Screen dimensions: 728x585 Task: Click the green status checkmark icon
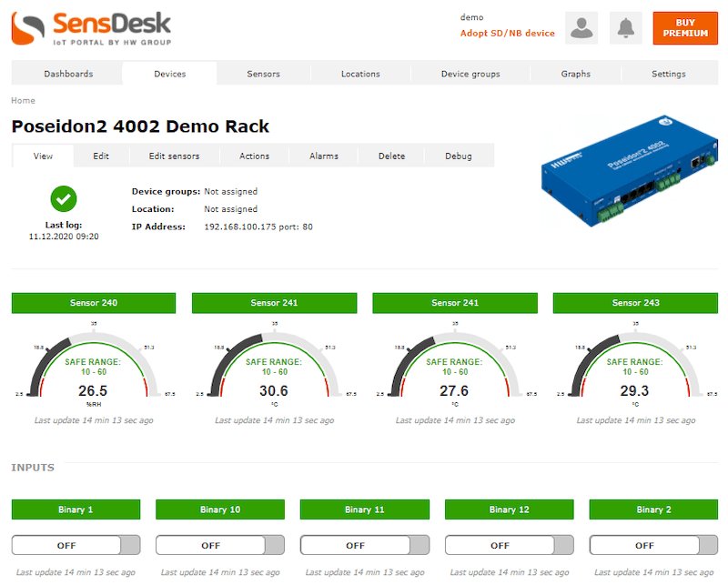[x=64, y=197]
